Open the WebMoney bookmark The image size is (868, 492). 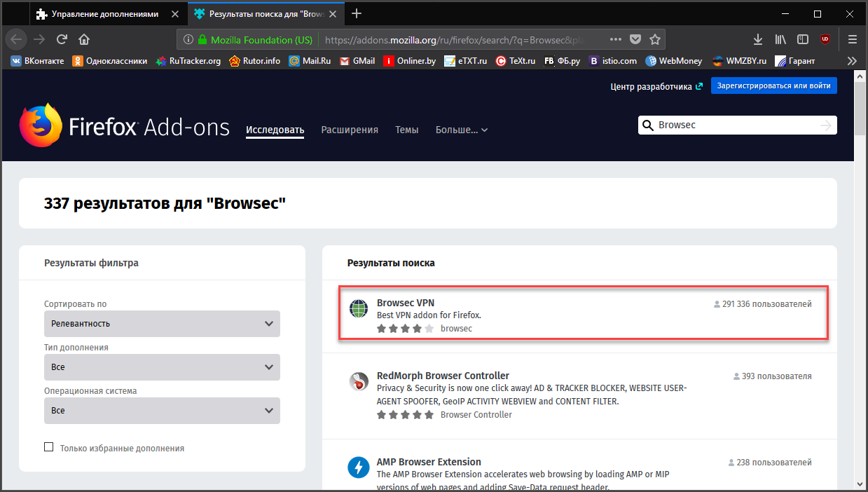click(x=674, y=61)
